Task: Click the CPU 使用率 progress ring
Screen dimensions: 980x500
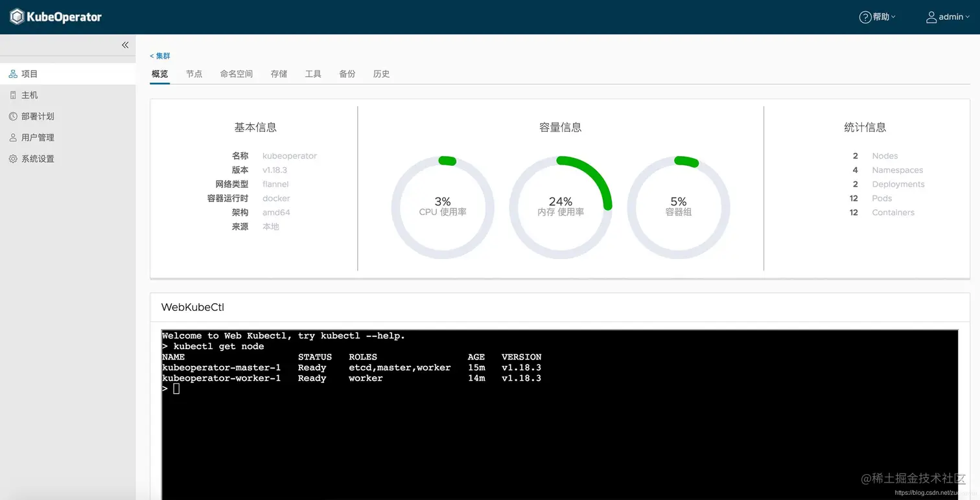Action: point(442,203)
